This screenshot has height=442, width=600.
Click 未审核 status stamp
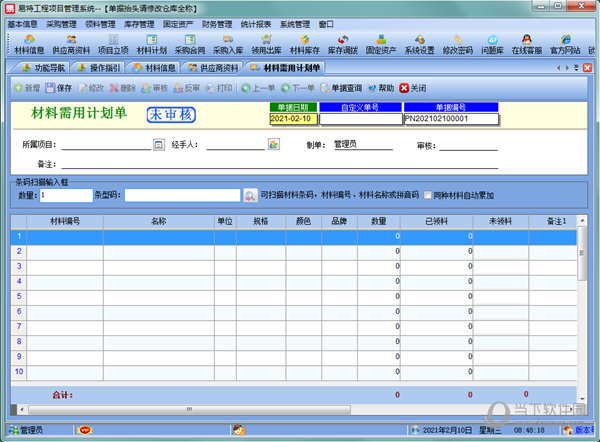tap(171, 114)
